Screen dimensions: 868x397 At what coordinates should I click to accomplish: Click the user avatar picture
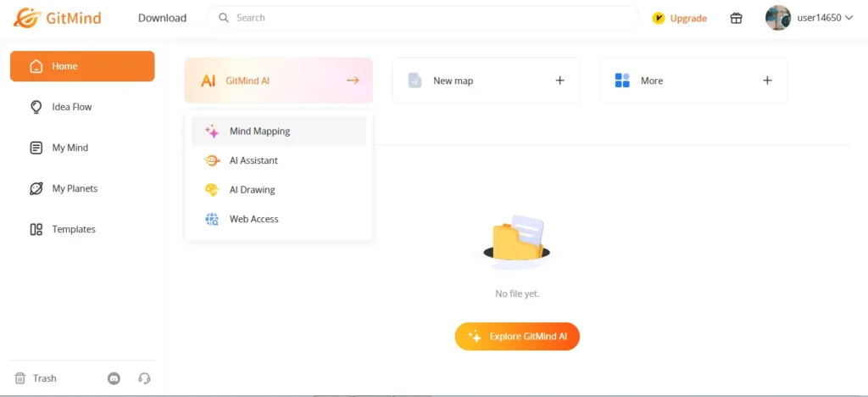tap(778, 18)
